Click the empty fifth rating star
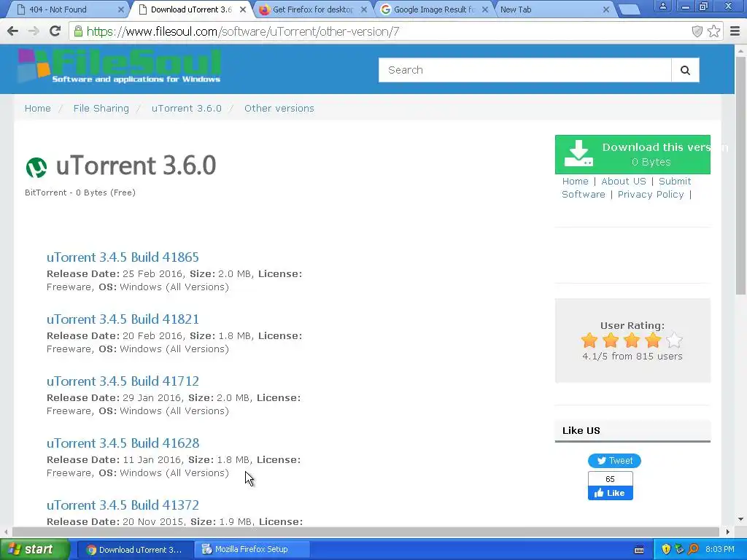 [x=674, y=341]
